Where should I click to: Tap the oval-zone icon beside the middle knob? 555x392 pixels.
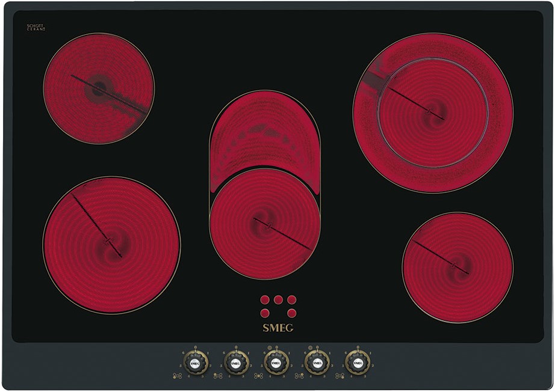(x=258, y=375)
